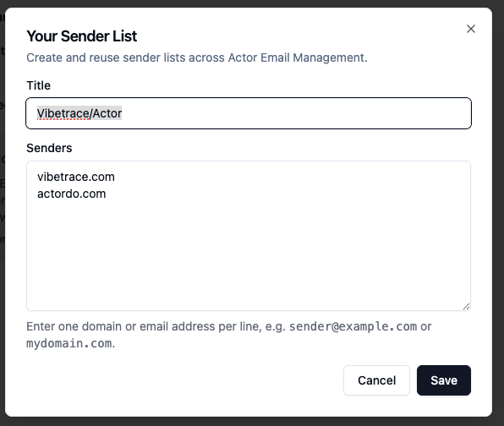
Task: Close the Your Sender List dialog
Action: click(471, 29)
